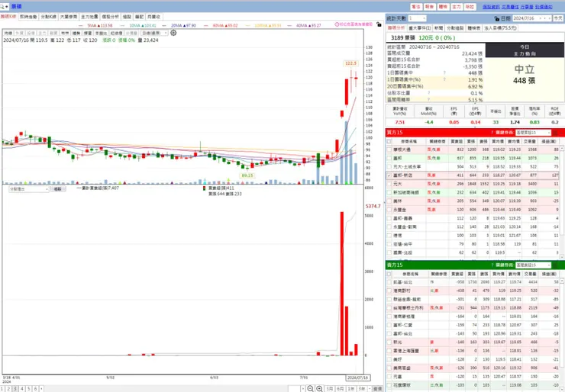Click the stock search magnifier icon
565x392 pixels.
click(x=2, y=6)
